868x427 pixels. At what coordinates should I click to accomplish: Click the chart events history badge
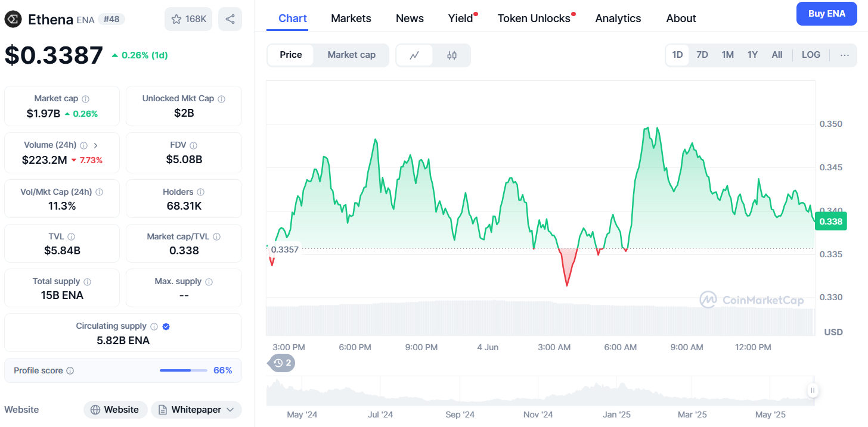pyautogui.click(x=282, y=363)
